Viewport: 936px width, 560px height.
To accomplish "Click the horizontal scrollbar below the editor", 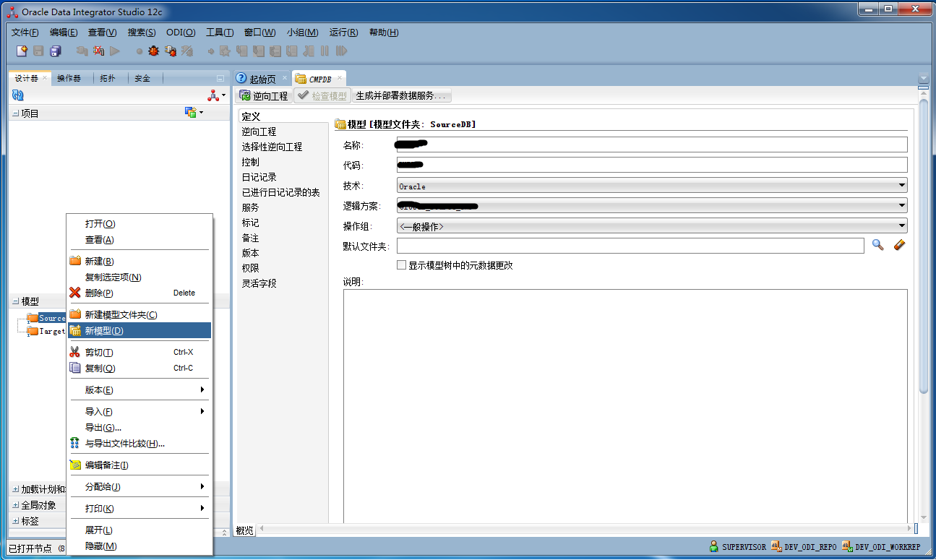I will (585, 530).
